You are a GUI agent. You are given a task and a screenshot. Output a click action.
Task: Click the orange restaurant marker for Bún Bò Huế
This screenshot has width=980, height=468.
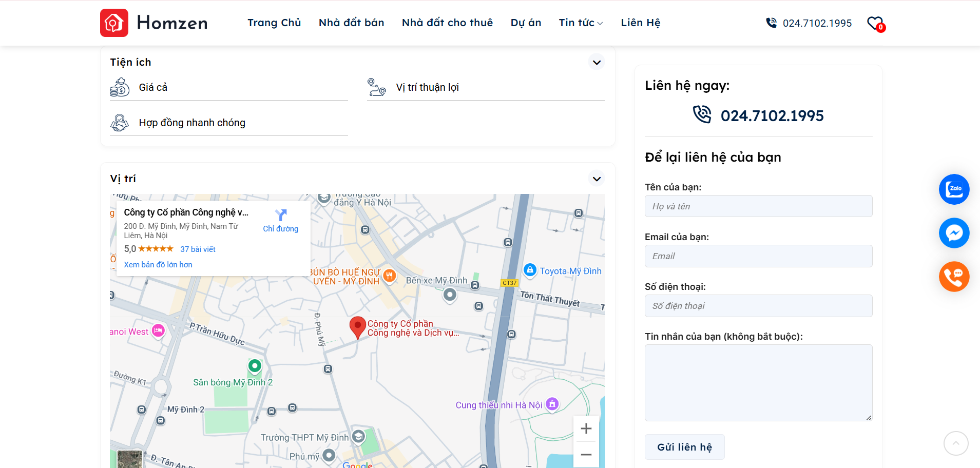(390, 276)
